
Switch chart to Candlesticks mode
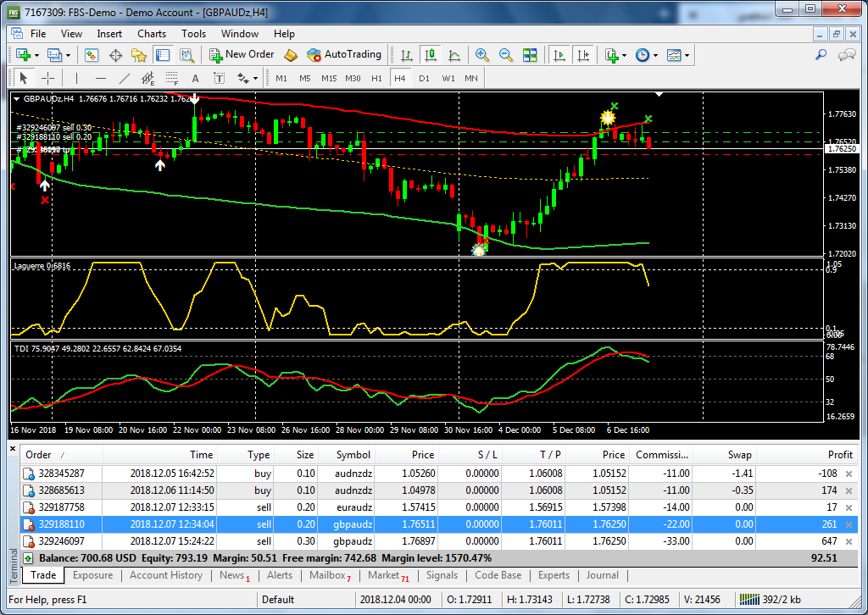pyautogui.click(x=430, y=55)
